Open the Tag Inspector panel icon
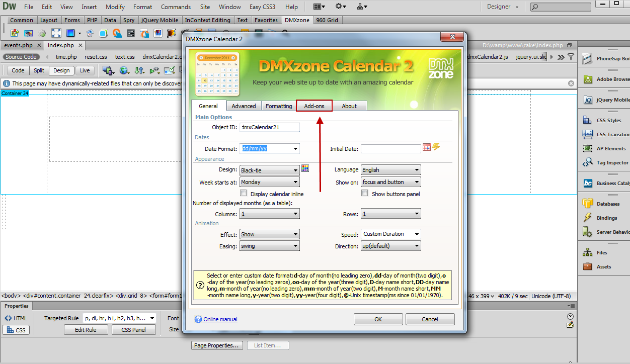This screenshot has width=630, height=364. 587,162
